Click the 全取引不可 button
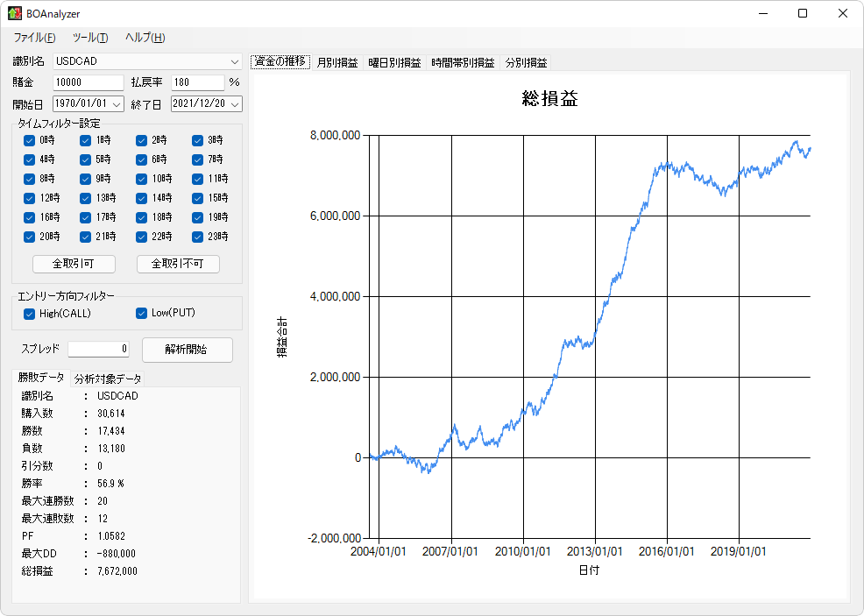Viewport: 864px width, 616px height. 178,264
